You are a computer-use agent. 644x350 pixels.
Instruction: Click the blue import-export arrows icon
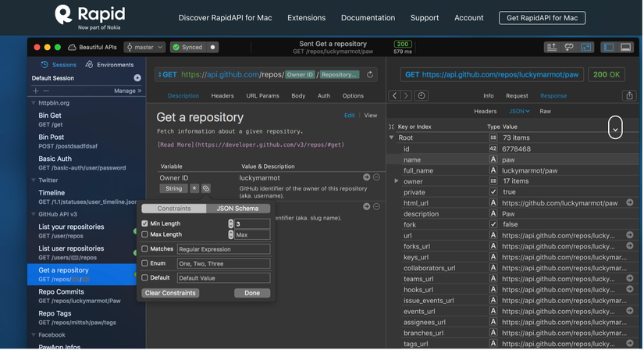586,48
